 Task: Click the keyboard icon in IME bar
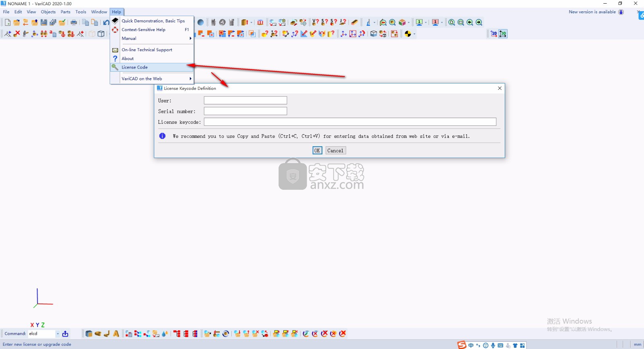pos(500,345)
